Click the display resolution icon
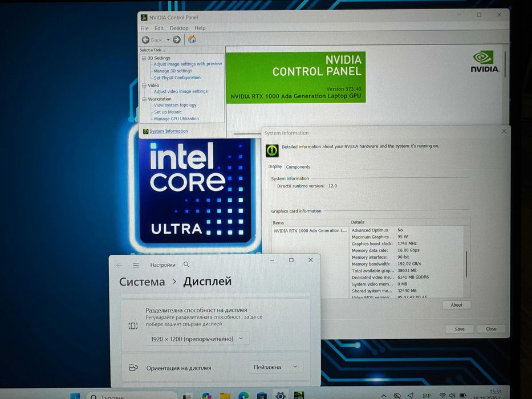The width and height of the screenshot is (532, 399). click(x=133, y=325)
